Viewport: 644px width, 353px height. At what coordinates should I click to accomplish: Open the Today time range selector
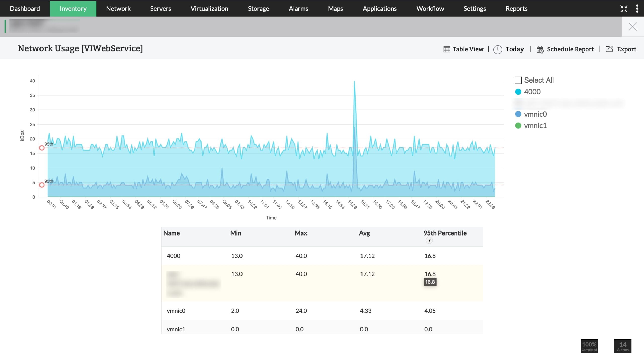(514, 49)
